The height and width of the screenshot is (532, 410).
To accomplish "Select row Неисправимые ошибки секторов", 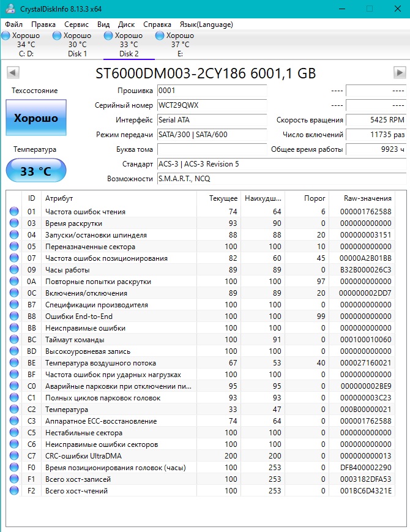I will [201, 444].
